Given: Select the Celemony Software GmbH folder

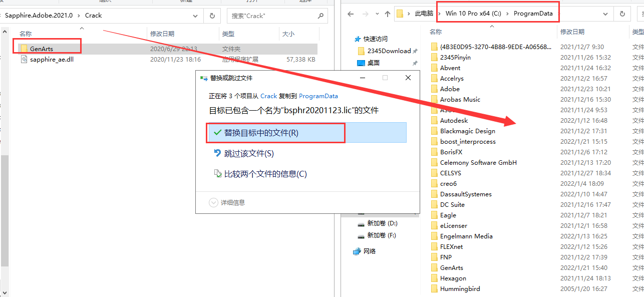Looking at the screenshot, I should point(478,162).
